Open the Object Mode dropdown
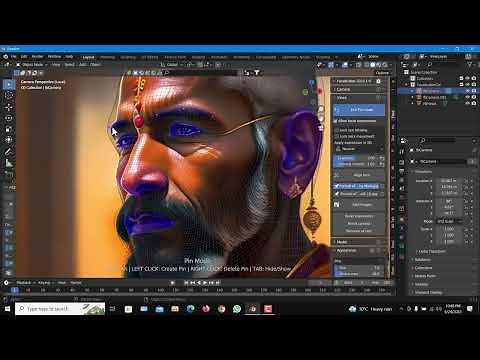 point(32,65)
